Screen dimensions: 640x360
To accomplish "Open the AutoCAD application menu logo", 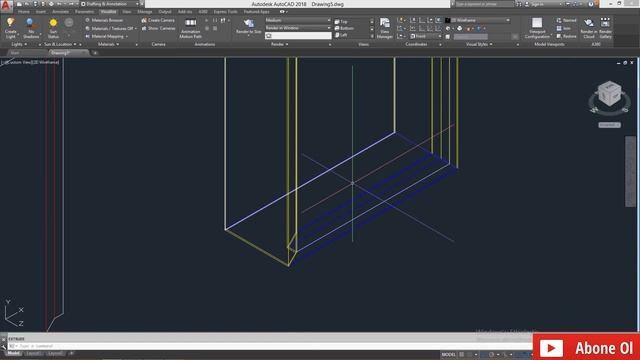I will click(6, 5).
